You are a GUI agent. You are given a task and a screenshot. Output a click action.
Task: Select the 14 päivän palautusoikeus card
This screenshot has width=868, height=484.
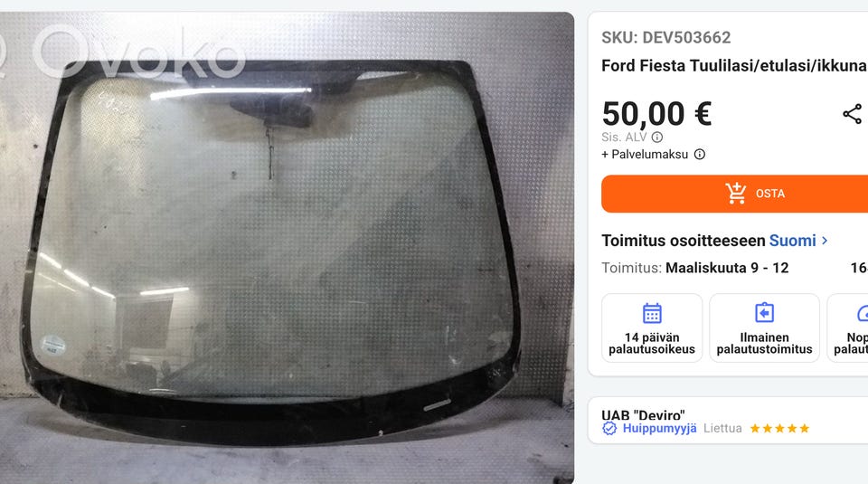652,327
